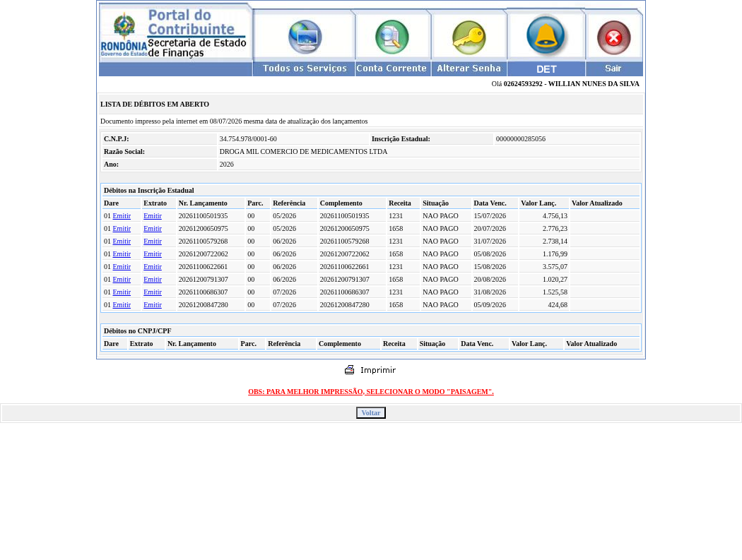Emit Dare for lançamento 20261100622661

pos(122,267)
